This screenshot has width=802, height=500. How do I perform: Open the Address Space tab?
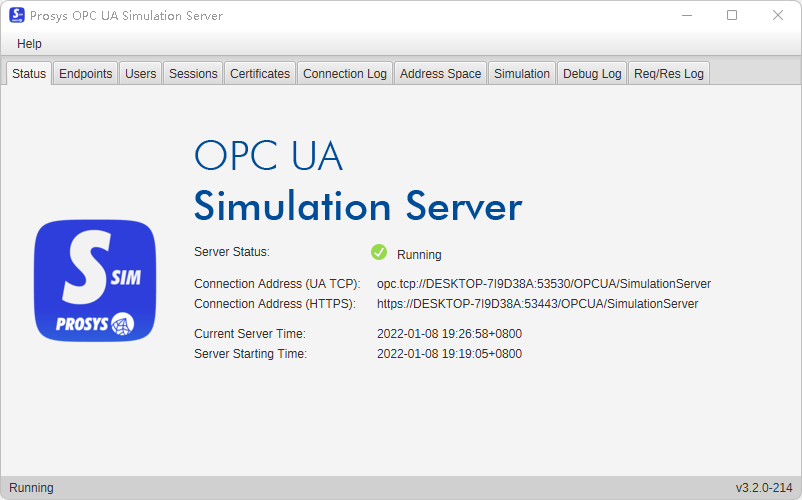pos(440,74)
